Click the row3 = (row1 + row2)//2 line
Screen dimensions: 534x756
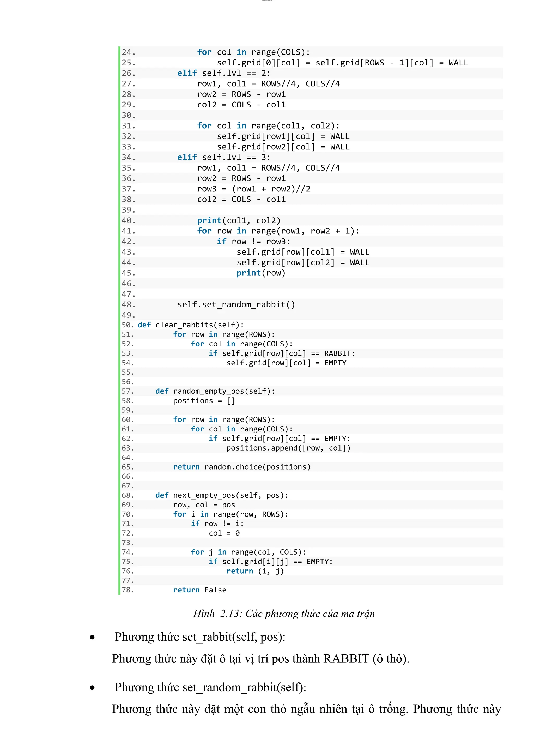(253, 189)
